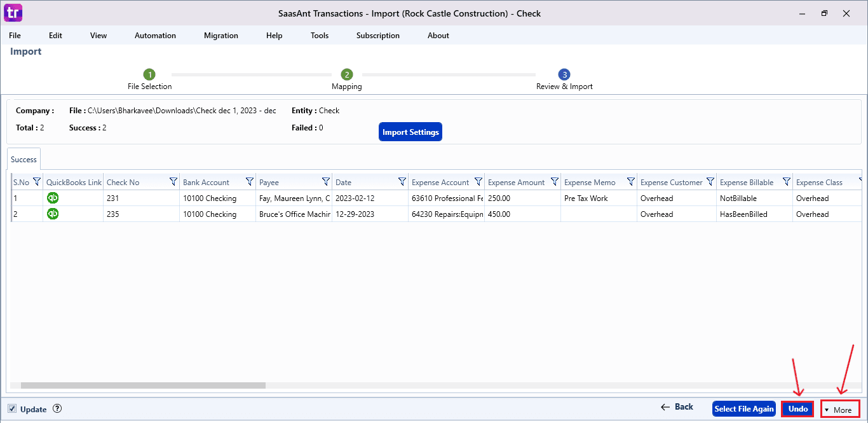
Task: Expand the More dropdown
Action: tap(839, 410)
